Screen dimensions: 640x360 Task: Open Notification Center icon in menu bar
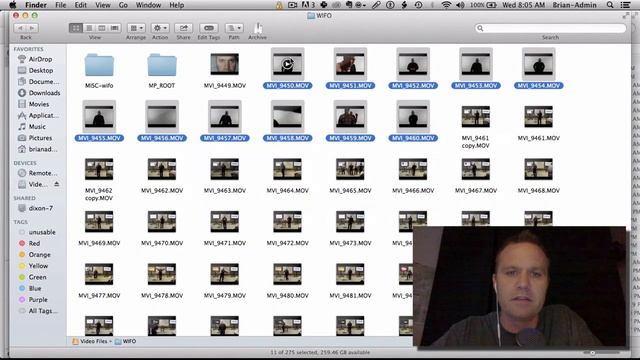[625, 5]
